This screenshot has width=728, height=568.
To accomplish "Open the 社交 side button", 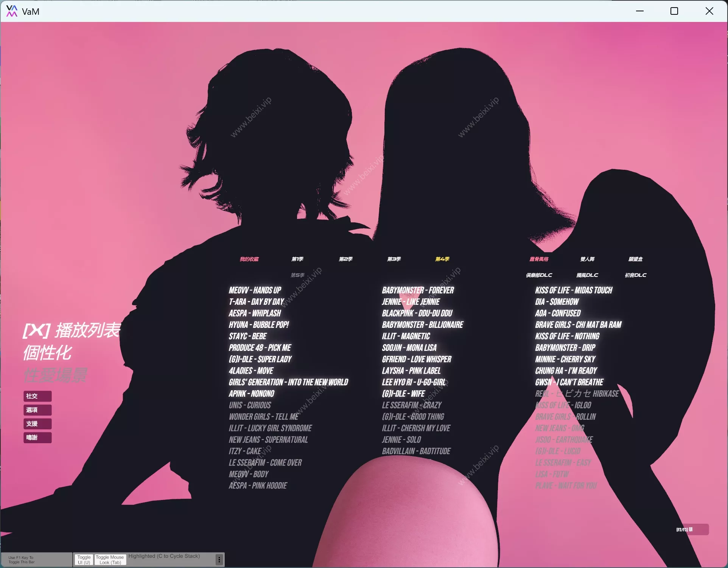I will (x=37, y=396).
